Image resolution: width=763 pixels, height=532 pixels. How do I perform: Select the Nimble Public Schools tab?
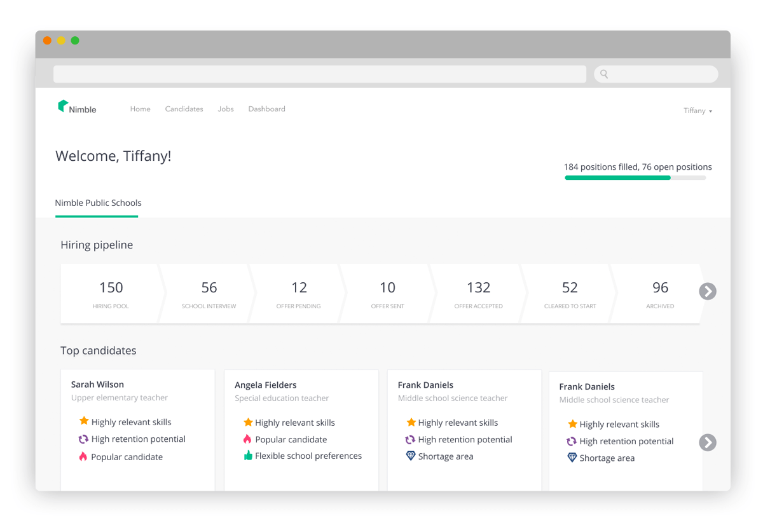pos(98,203)
